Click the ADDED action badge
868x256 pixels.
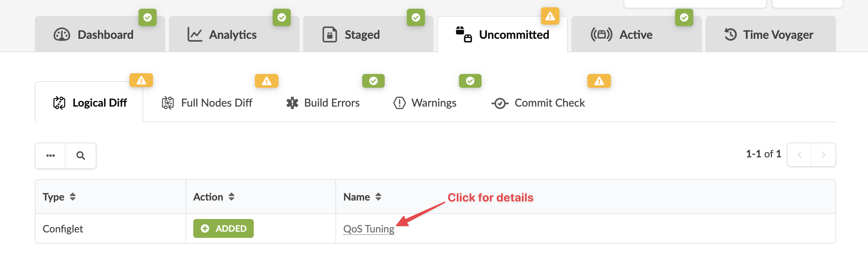pyautogui.click(x=223, y=228)
